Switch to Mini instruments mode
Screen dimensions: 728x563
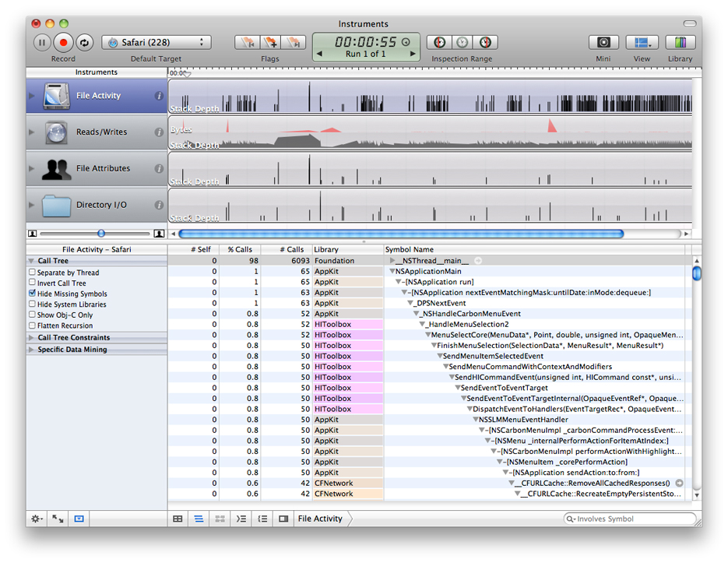pyautogui.click(x=603, y=42)
